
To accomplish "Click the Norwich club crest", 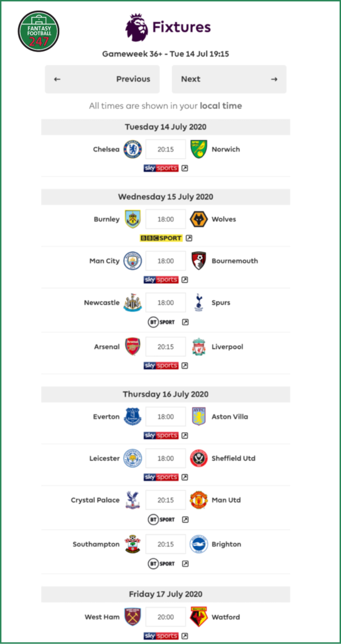I will click(x=199, y=149).
